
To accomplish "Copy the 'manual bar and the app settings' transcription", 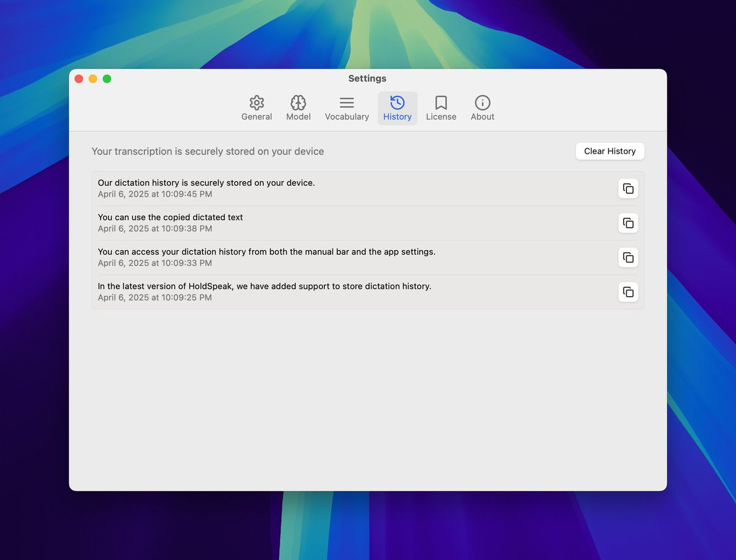I will [627, 258].
